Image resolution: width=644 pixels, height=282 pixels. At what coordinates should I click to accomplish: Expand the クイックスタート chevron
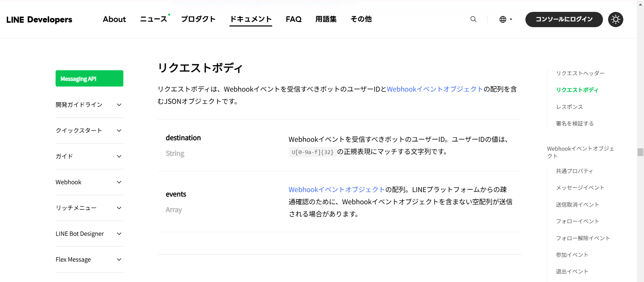point(119,131)
